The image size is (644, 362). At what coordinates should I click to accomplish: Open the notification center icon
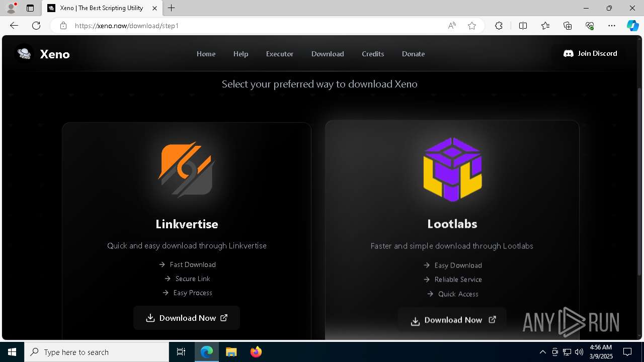[x=627, y=352]
